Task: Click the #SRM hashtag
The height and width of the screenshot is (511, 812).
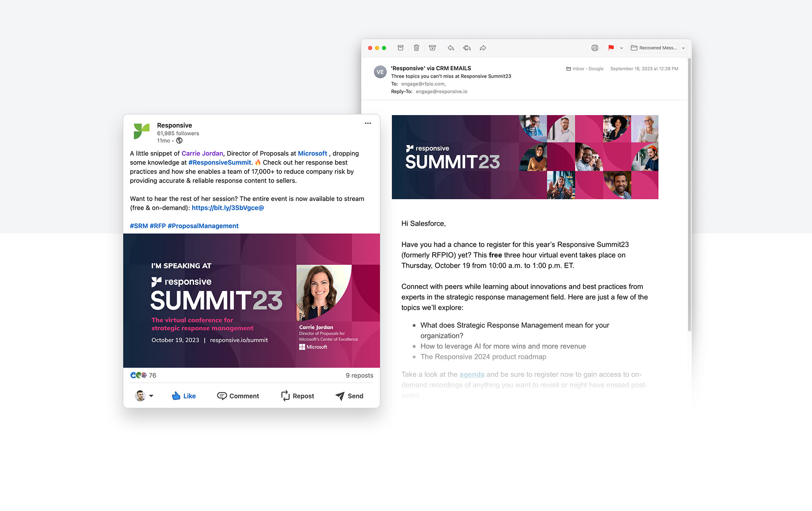Action: 139,226
